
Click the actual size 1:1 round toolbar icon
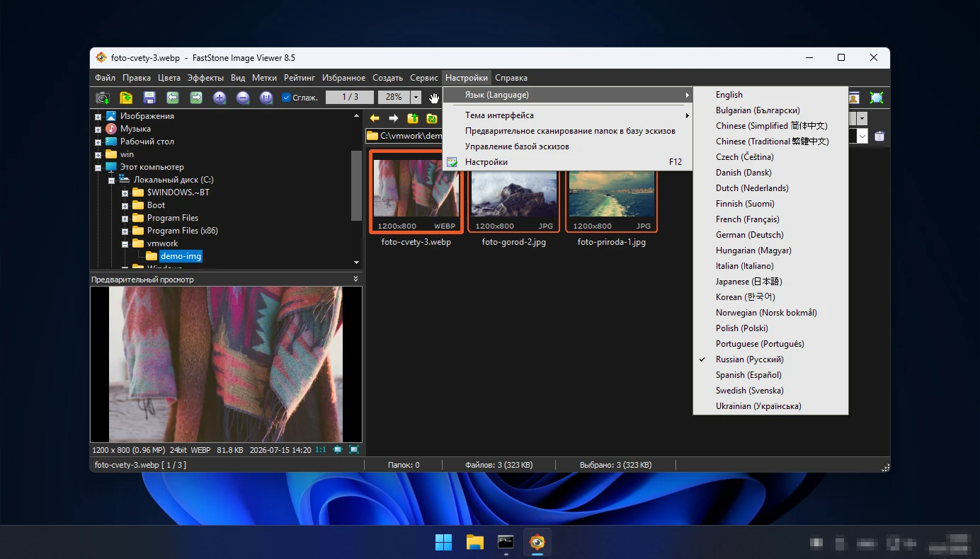[x=266, y=98]
